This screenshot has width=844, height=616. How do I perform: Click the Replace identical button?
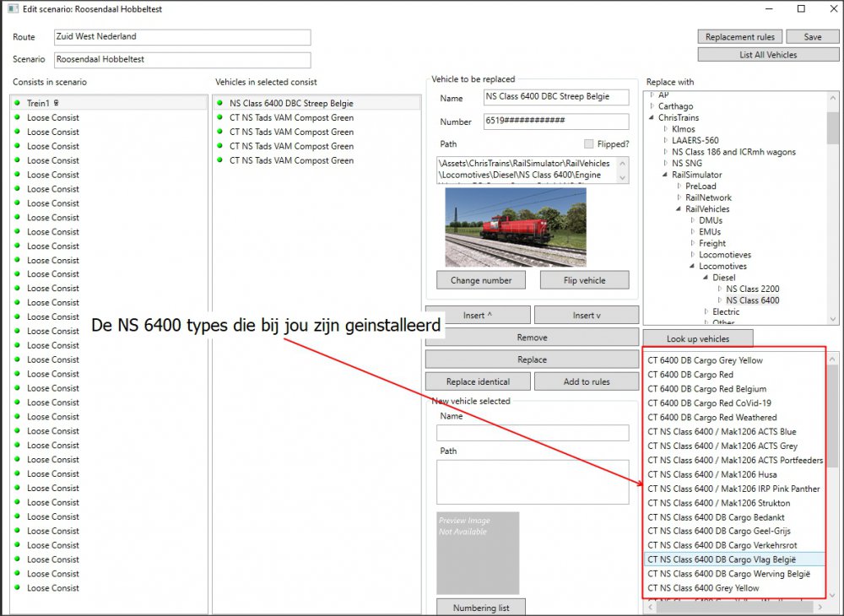[x=478, y=381]
